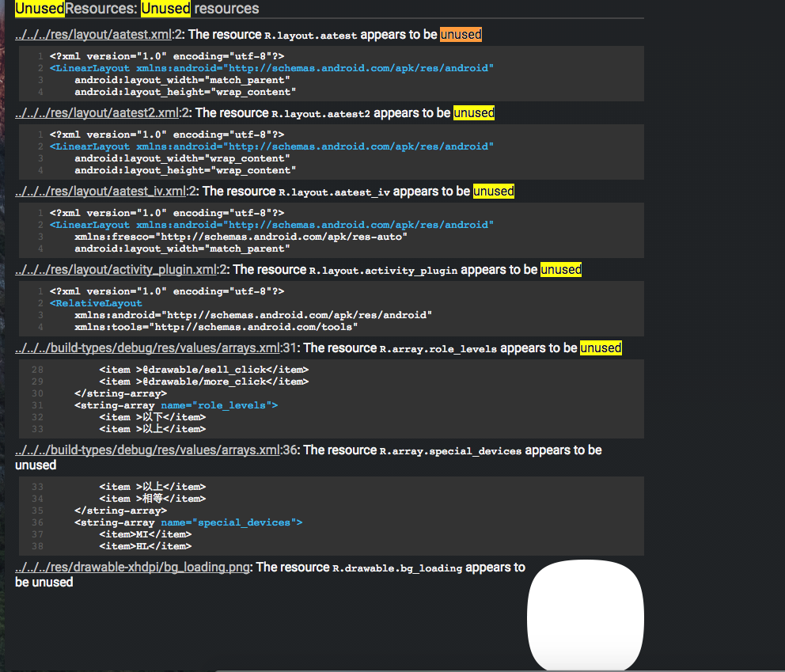
Task: Open the res/layout/activity_plugin.xml file link
Action: [x=116, y=269]
